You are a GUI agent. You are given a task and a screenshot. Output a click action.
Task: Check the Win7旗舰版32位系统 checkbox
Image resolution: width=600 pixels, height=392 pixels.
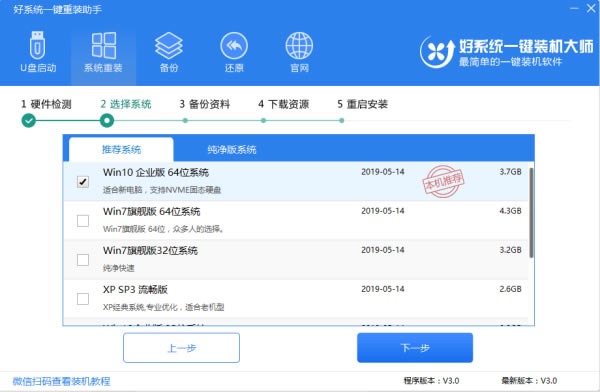[x=83, y=260]
